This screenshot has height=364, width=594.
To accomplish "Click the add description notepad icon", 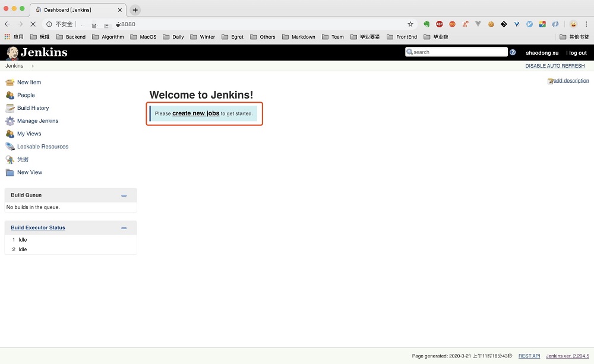I will tap(550, 81).
